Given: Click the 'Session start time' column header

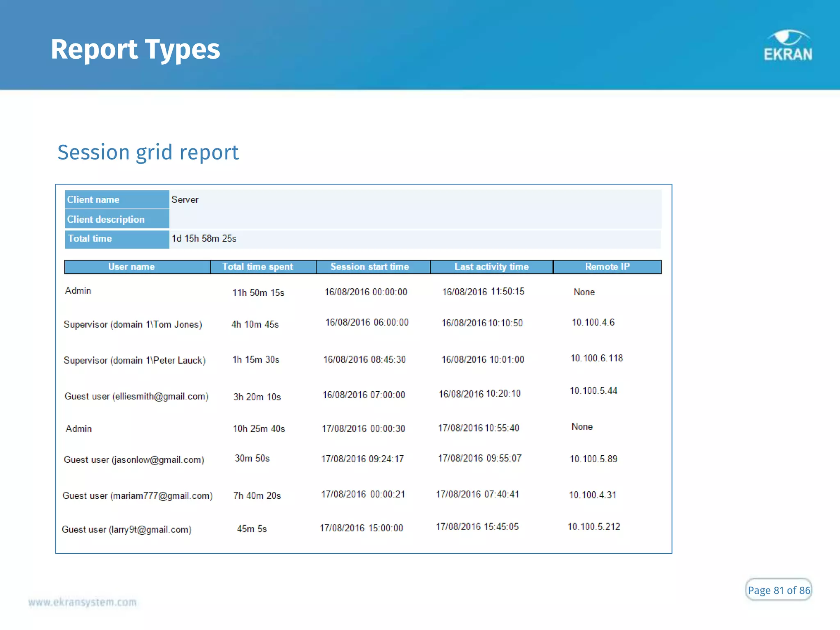Looking at the screenshot, I should coord(373,267).
